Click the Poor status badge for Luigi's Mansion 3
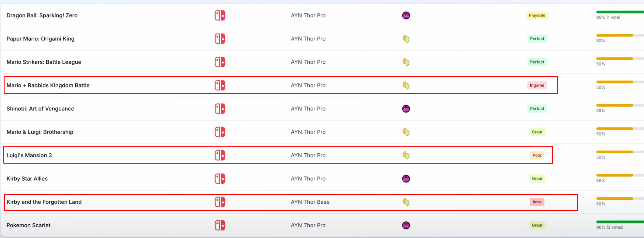Image resolution: width=644 pixels, height=238 pixels. coord(537,155)
